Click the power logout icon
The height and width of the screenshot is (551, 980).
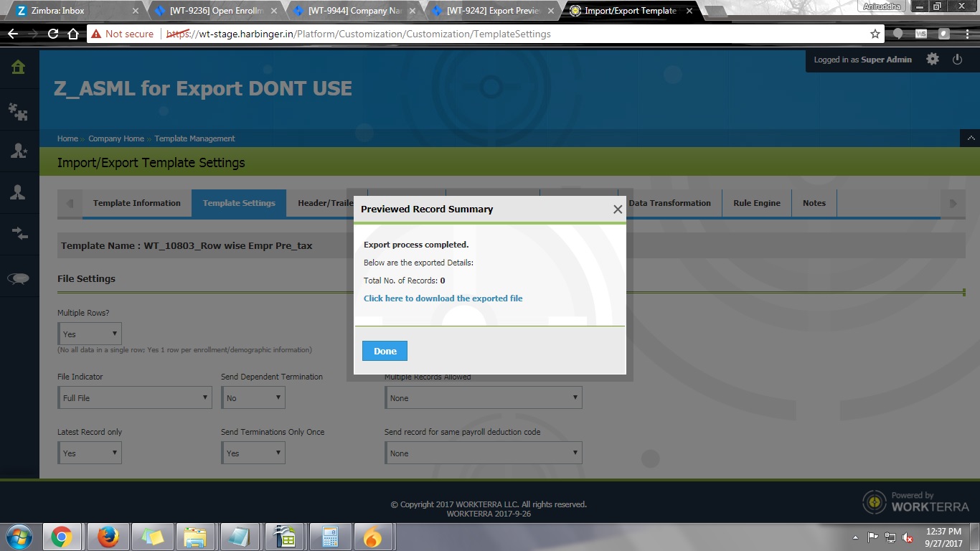pyautogui.click(x=957, y=60)
